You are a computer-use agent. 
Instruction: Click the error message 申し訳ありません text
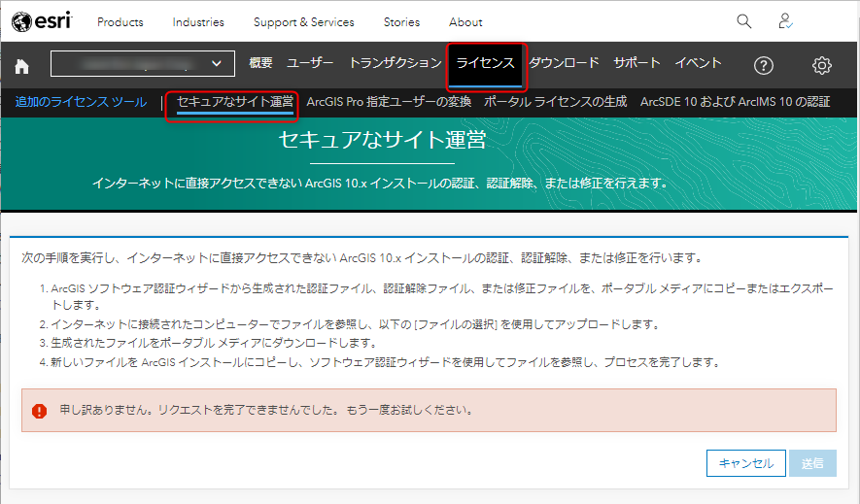click(266, 410)
